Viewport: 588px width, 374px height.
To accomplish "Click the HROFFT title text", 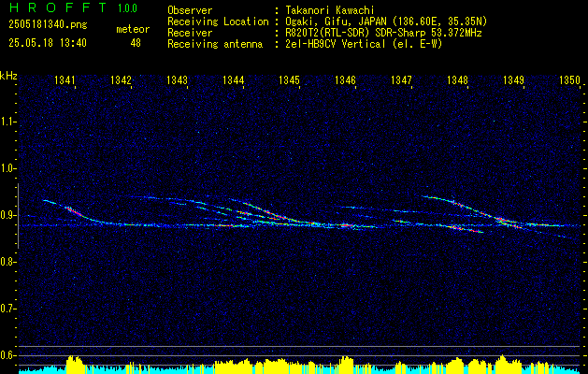I will tap(57, 7).
